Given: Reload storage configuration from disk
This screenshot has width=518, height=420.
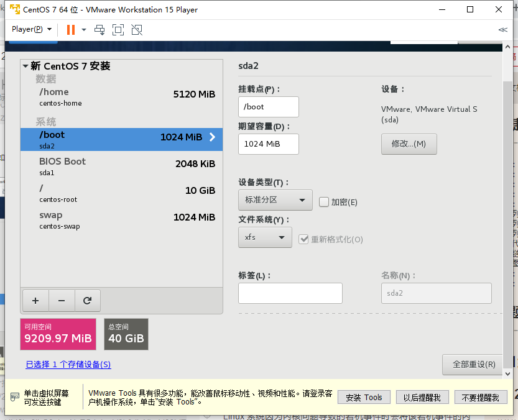Looking at the screenshot, I should point(88,301).
